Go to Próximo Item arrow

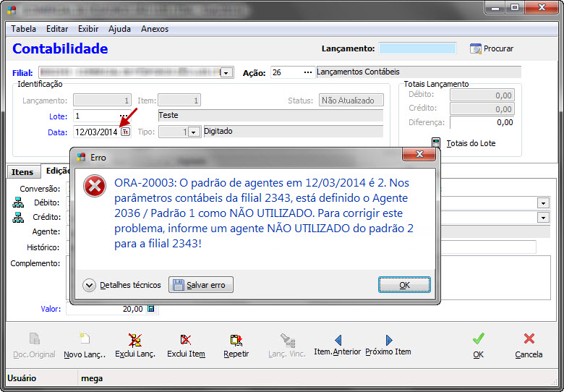click(x=388, y=339)
